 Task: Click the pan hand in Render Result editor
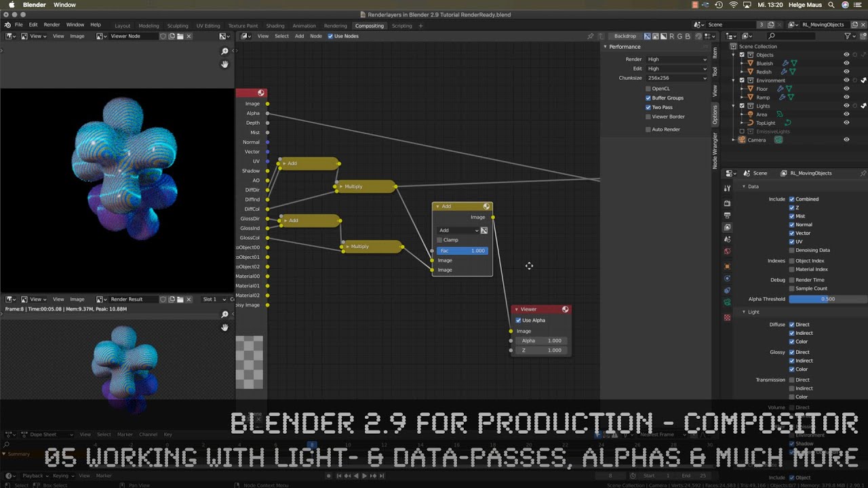coord(224,327)
